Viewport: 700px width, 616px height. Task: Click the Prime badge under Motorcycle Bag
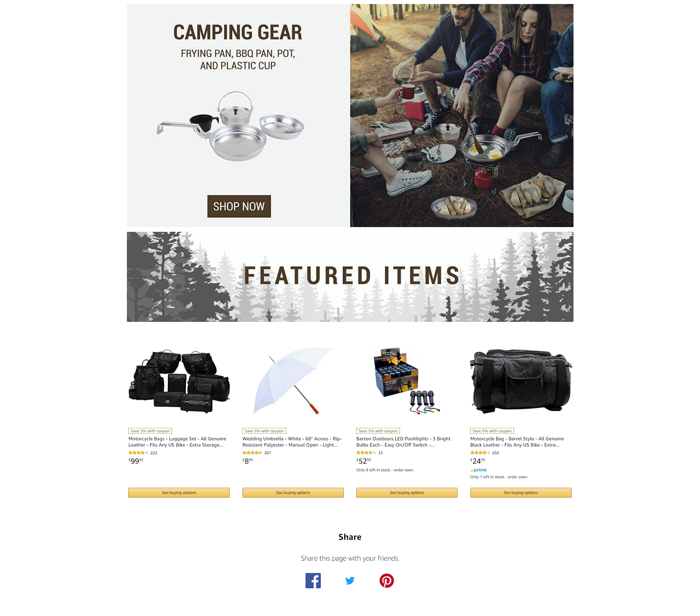click(x=478, y=470)
